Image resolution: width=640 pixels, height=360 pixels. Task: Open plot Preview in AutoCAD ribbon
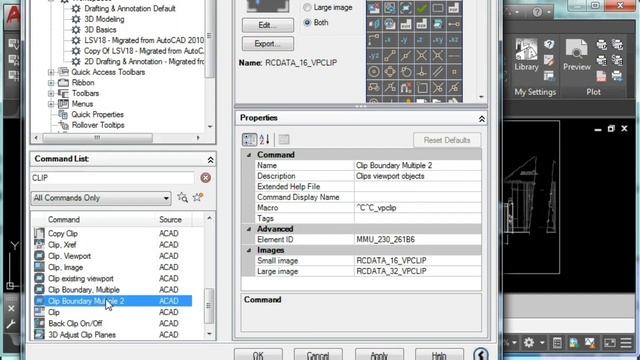pyautogui.click(x=577, y=55)
